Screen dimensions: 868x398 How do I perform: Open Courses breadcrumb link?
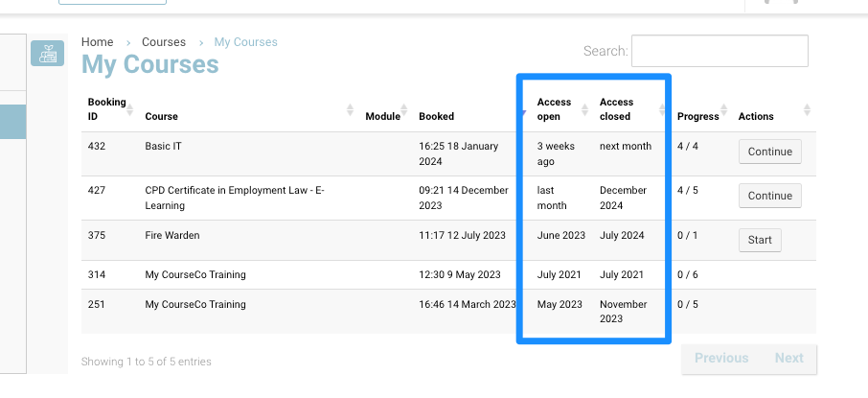pos(164,42)
